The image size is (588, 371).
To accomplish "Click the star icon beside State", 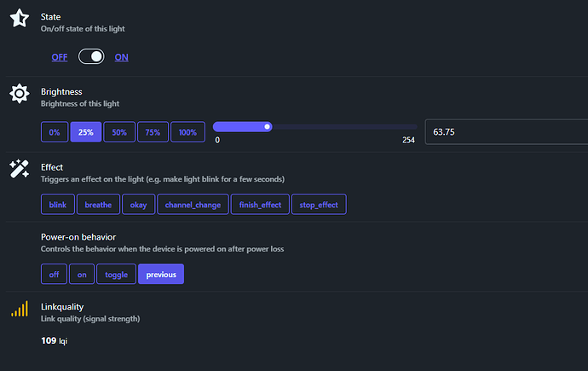I will tap(19, 18).
